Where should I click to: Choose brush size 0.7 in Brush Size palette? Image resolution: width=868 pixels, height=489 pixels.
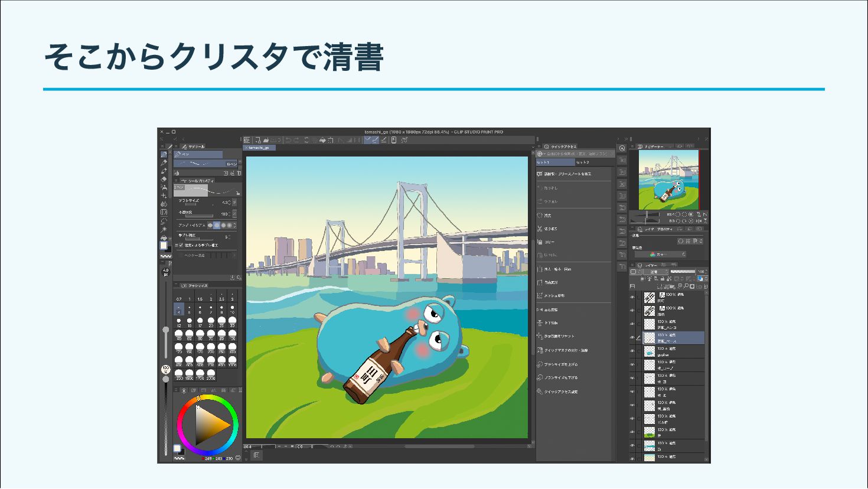pyautogui.click(x=179, y=296)
